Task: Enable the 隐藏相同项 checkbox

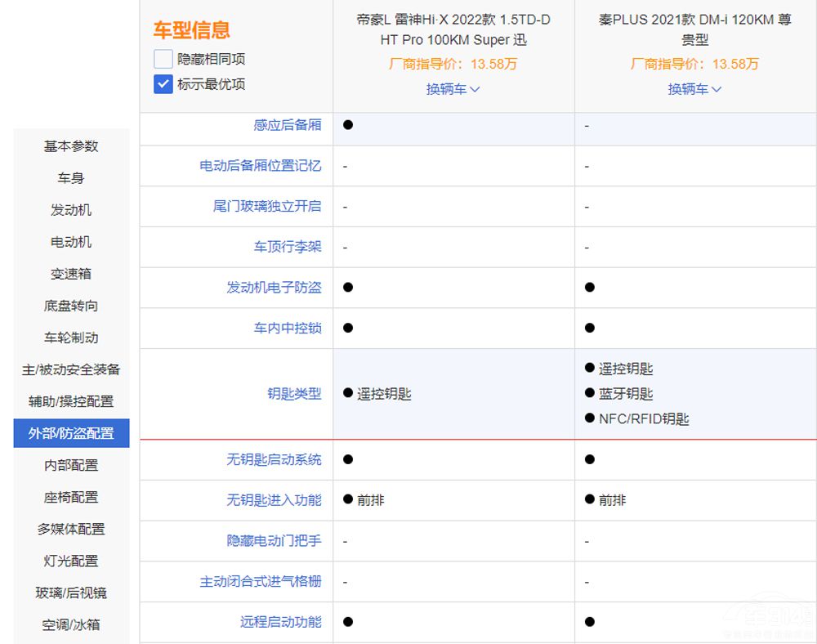Action: (x=162, y=59)
